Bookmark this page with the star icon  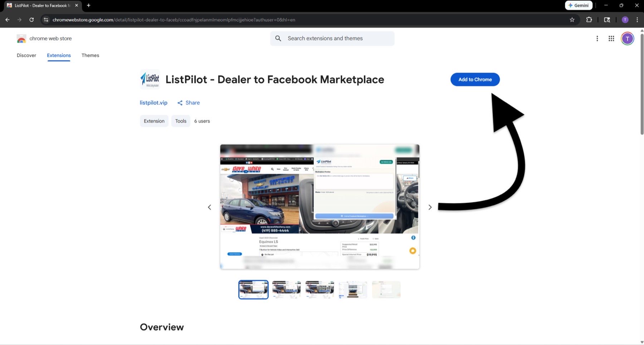tap(572, 20)
